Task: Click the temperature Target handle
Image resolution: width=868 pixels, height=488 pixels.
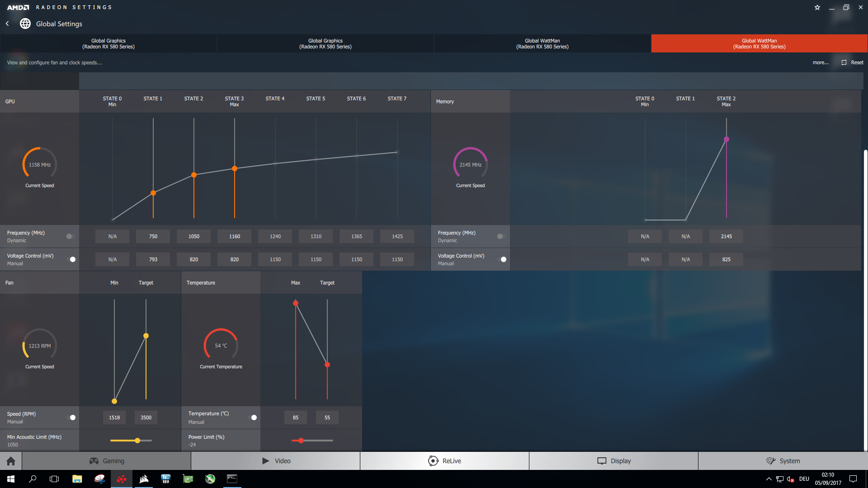Action: pos(327,365)
